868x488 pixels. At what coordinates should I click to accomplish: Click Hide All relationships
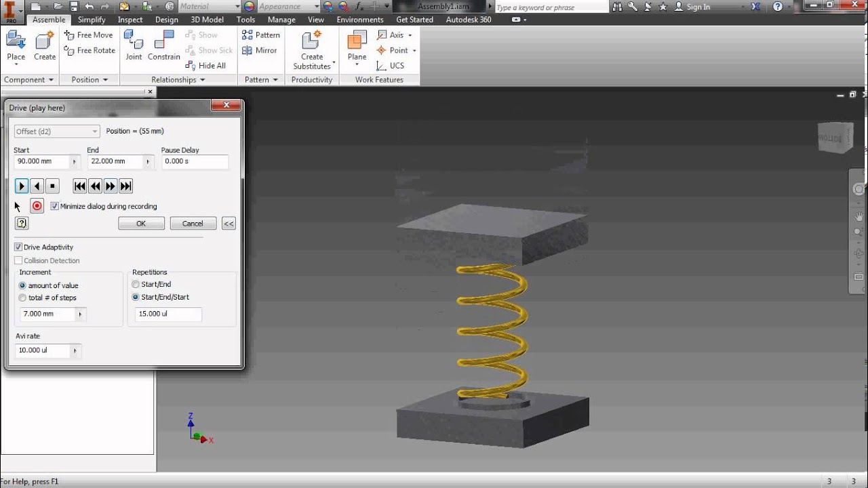point(206,66)
